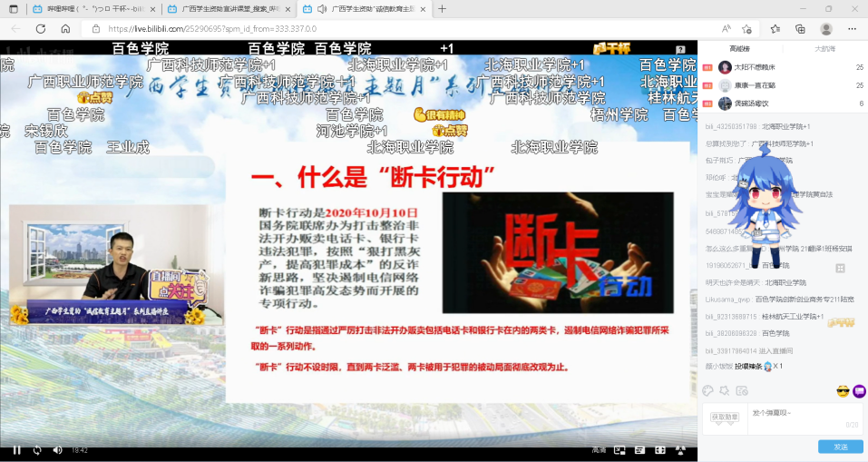Reload the current page
Screen dimensions: 868x462
41,29
